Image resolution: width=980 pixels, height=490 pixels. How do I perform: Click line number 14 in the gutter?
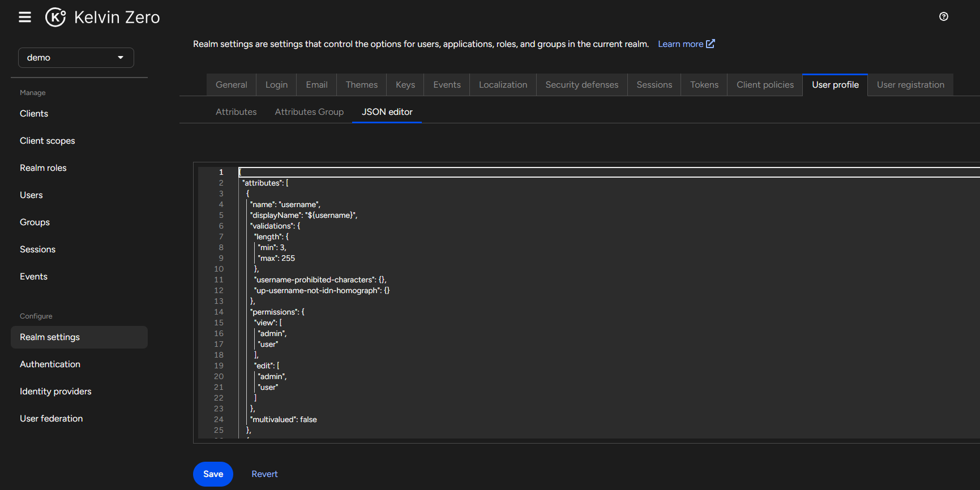tap(219, 312)
